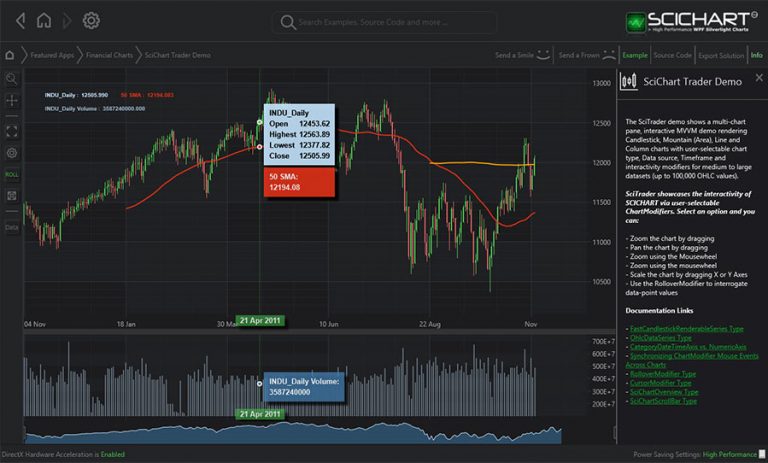Switch to the Source Code tab
The image size is (768, 463).
672,55
